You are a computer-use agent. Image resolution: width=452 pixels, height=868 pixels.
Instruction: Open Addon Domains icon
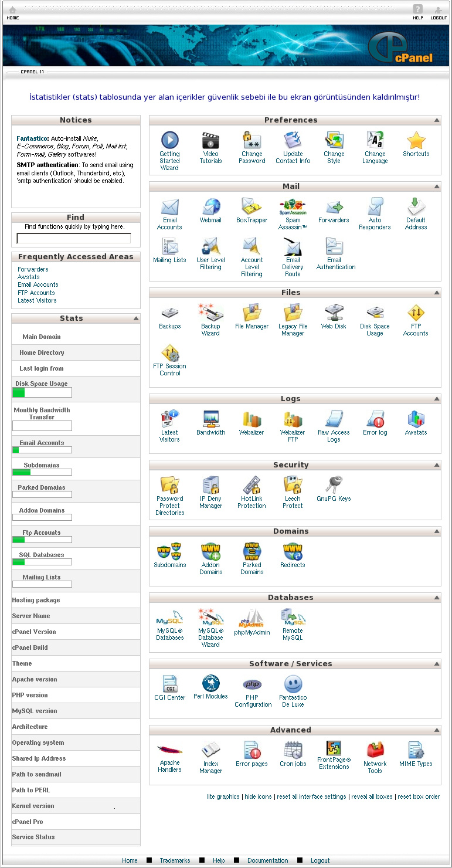[x=210, y=552]
